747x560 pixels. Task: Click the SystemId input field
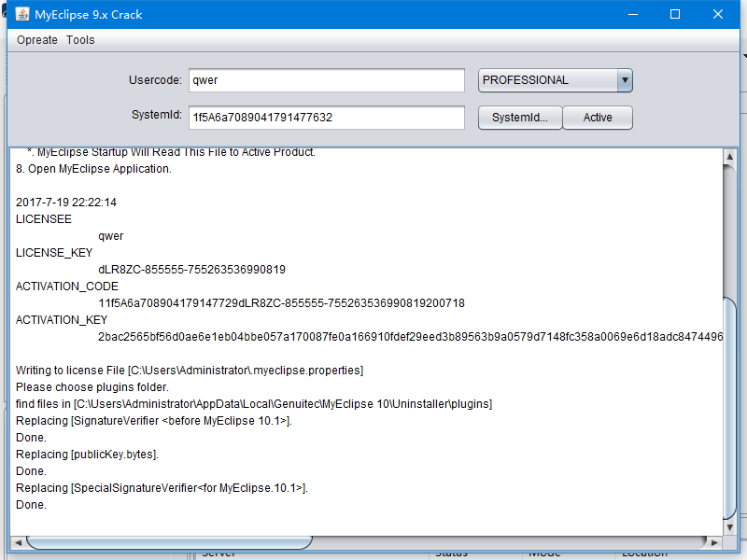[x=326, y=118]
